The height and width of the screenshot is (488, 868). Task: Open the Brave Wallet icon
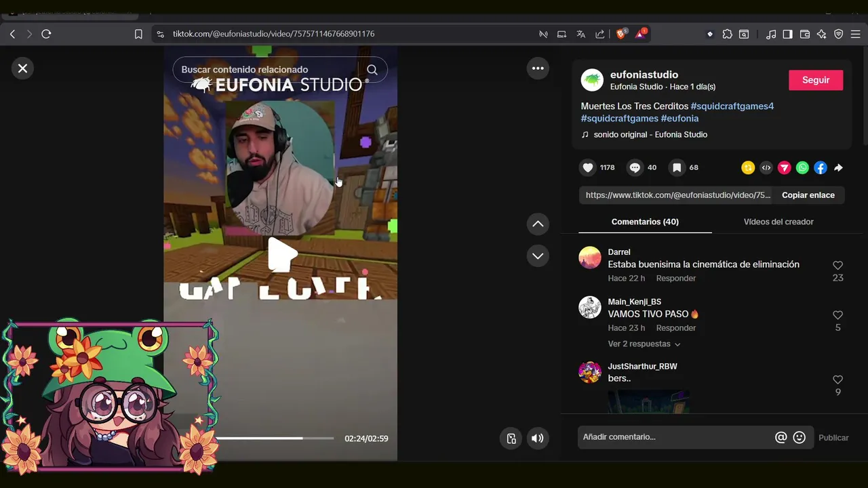click(805, 34)
